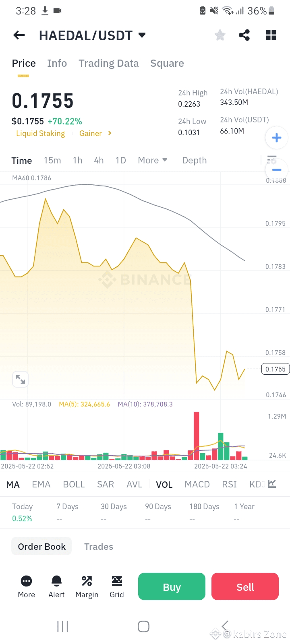Open the Margin percent icon
Viewport: 290px width, 644px height.
(x=87, y=581)
